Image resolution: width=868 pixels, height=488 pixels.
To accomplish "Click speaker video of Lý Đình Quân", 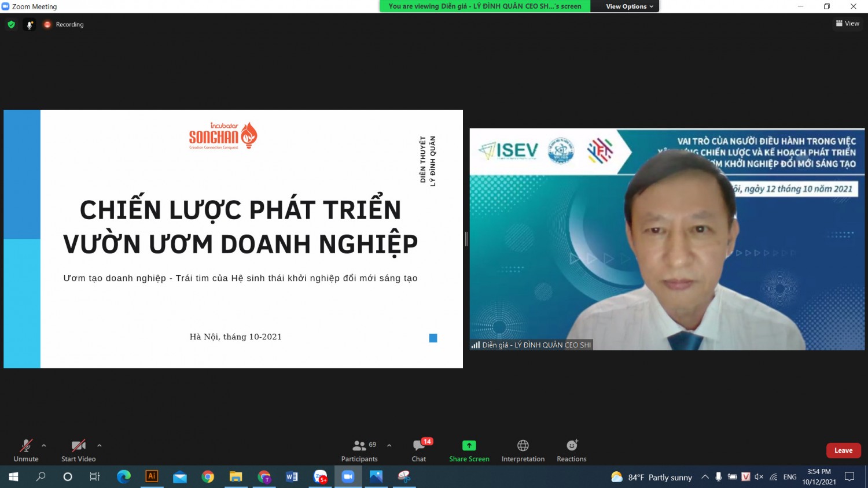I will pyautogui.click(x=667, y=239).
